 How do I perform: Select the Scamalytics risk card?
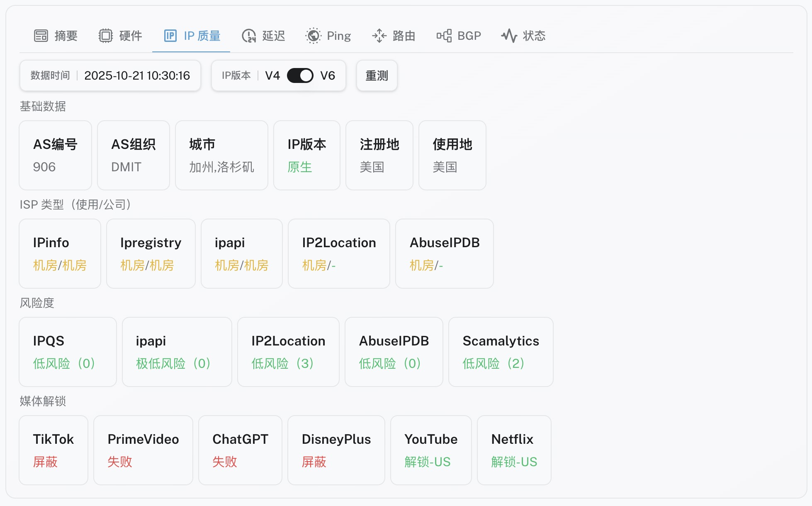[501, 352]
